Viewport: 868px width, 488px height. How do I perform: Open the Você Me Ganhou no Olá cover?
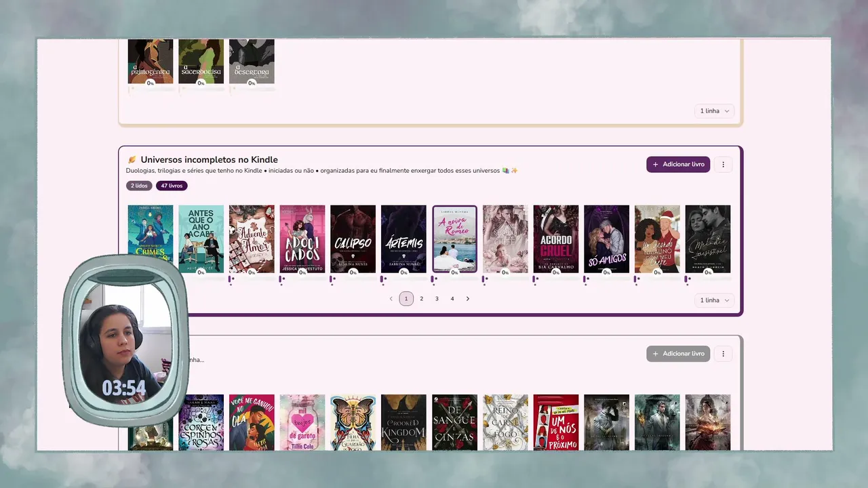(252, 422)
